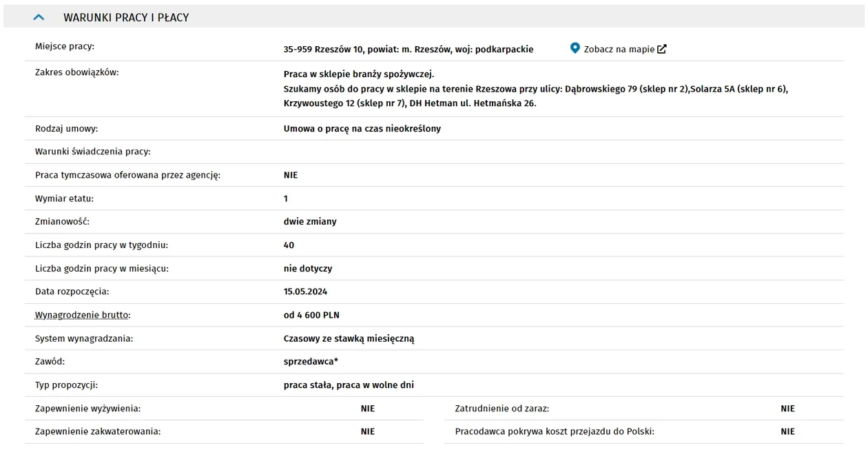Click NIE value for Zatrudnienie od zaraz
868x461 pixels.
coord(788,409)
